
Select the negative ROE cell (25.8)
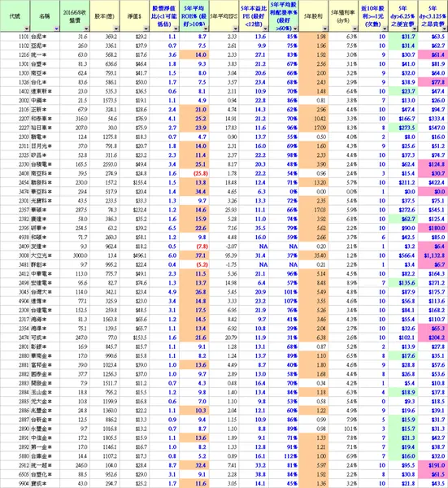(x=194, y=174)
